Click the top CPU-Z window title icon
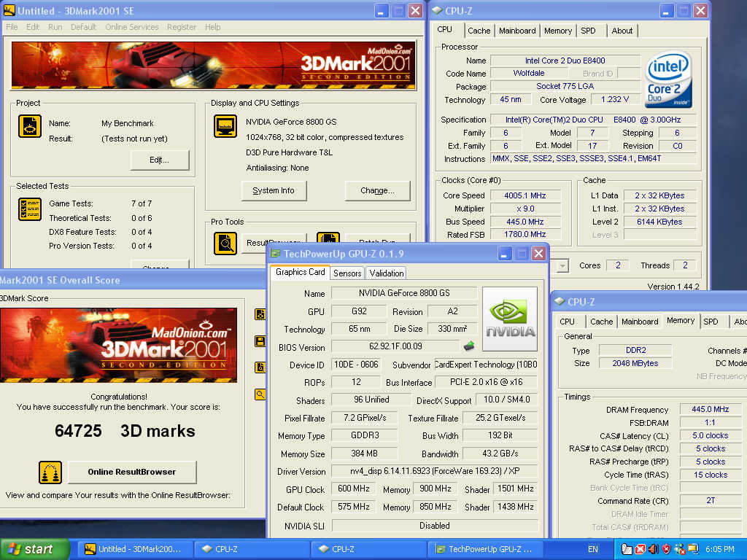The image size is (747, 560). click(437, 10)
